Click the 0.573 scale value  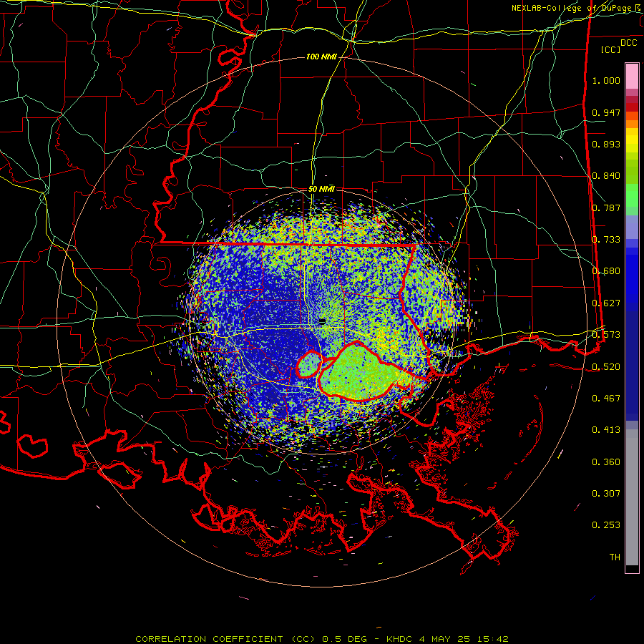pyautogui.click(x=606, y=335)
